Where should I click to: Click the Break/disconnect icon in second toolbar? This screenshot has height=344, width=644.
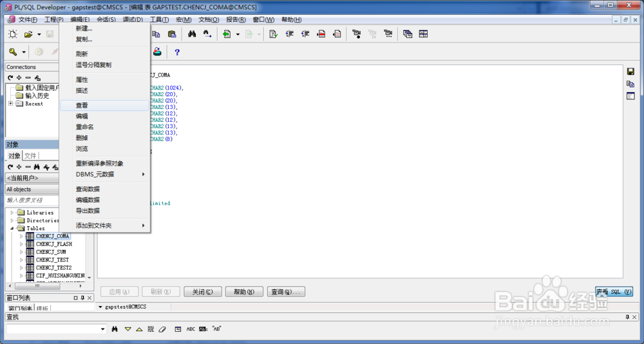click(157, 52)
